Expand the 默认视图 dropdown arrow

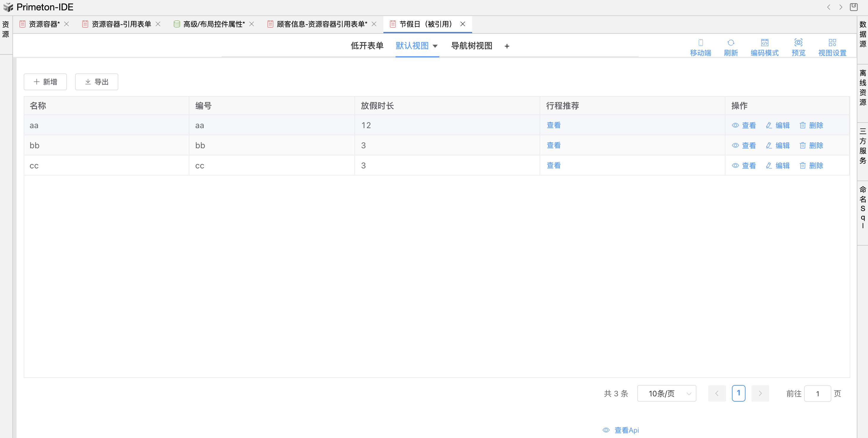point(435,46)
